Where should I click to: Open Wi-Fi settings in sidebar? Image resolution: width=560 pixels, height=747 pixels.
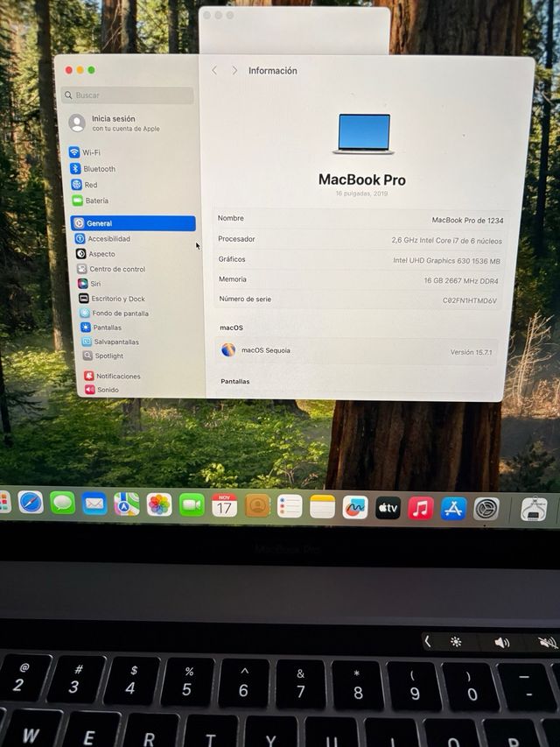coord(84,152)
